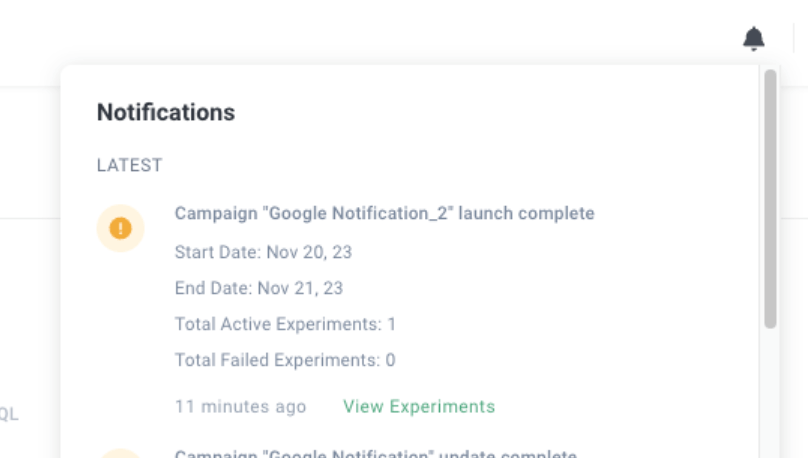
Task: Click the background page left of the panel
Action: tap(30, 309)
